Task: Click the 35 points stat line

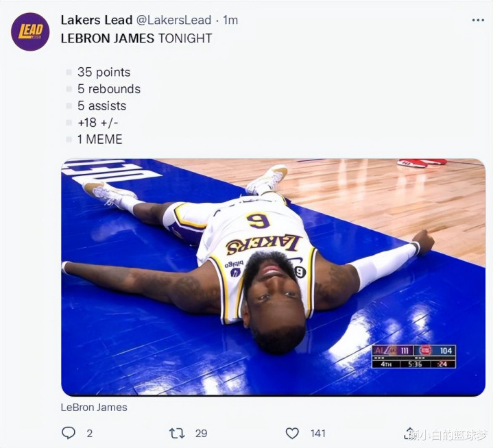Action: 104,72
